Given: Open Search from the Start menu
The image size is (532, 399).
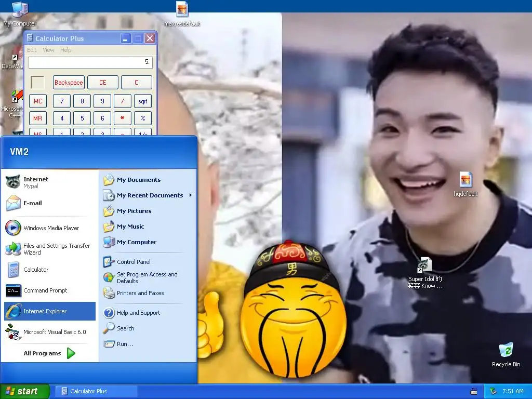Looking at the screenshot, I should point(148,328).
